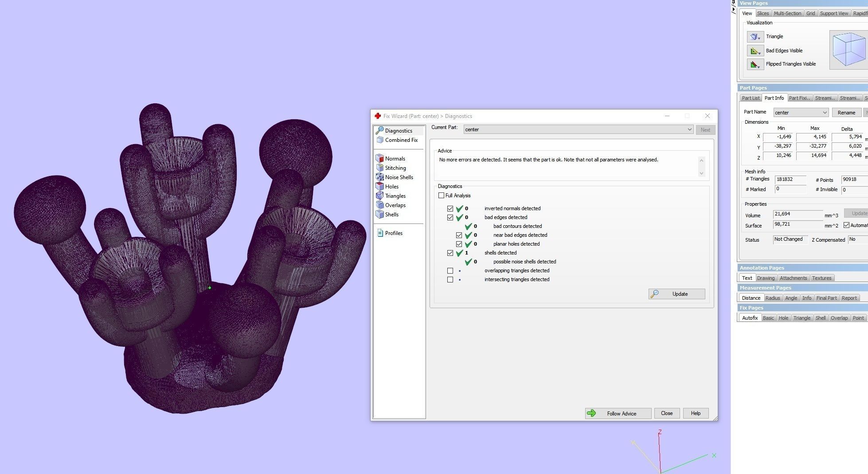Switch to the Overlap fix tab
This screenshot has height=474, width=868.
[x=839, y=318]
